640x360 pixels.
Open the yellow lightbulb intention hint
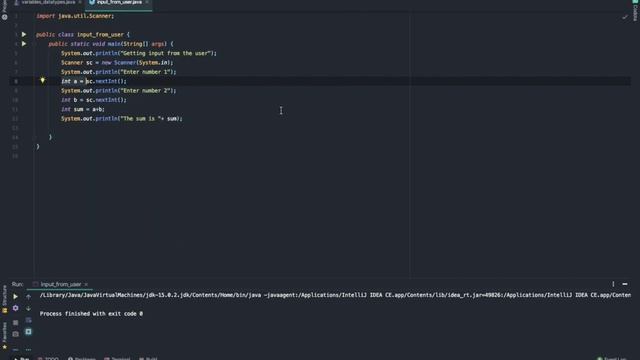[x=42, y=80]
